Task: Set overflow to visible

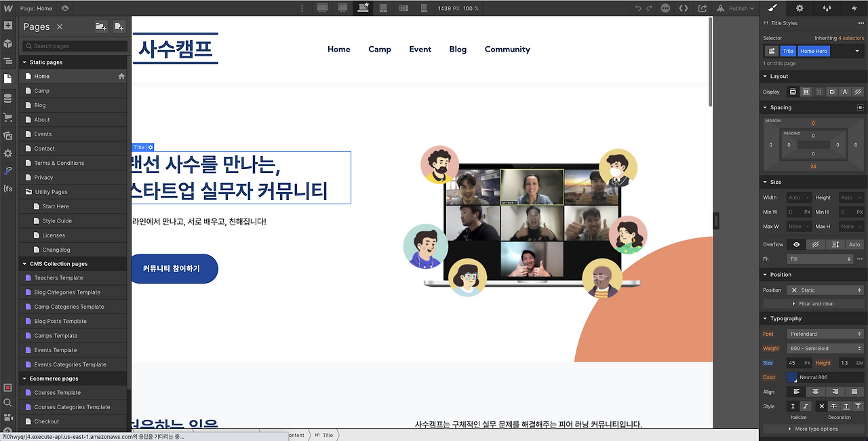Action: [x=796, y=244]
